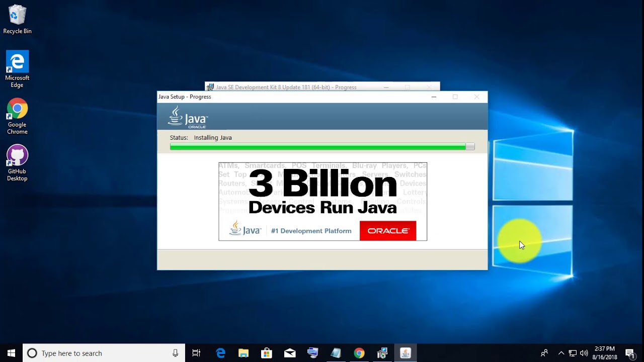Open the Windows Start menu

pos(11,353)
